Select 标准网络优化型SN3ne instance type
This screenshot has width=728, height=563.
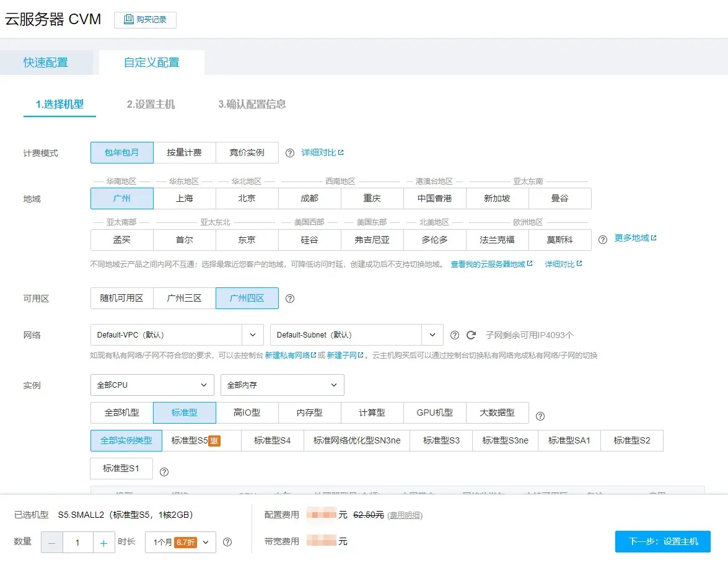tap(357, 441)
